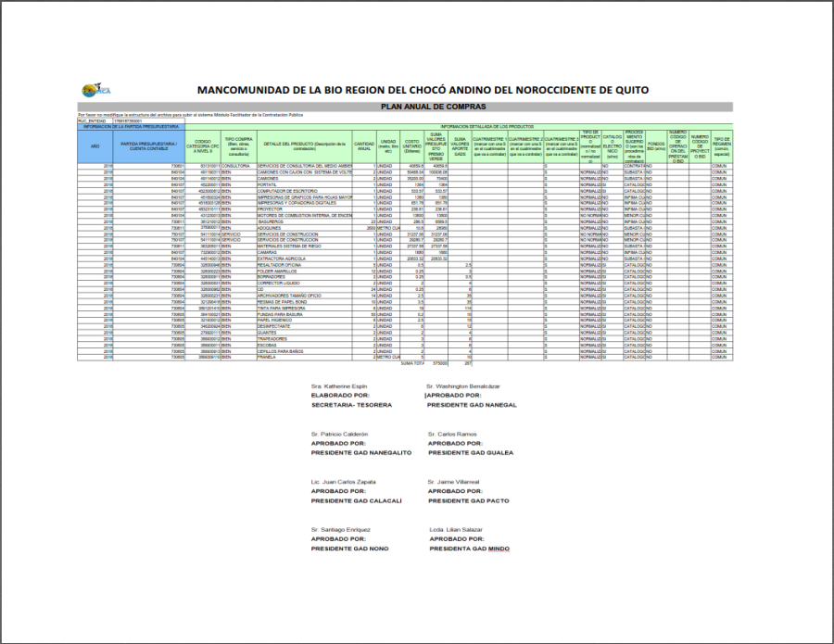Select the 'COSTO UNITARIO' column header
This screenshot has width=834, height=644.
(412, 146)
